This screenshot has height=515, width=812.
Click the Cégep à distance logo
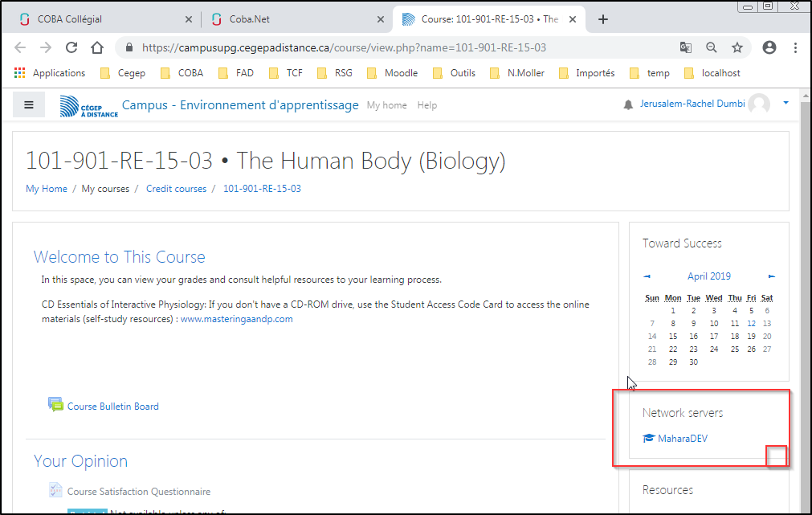pos(89,106)
